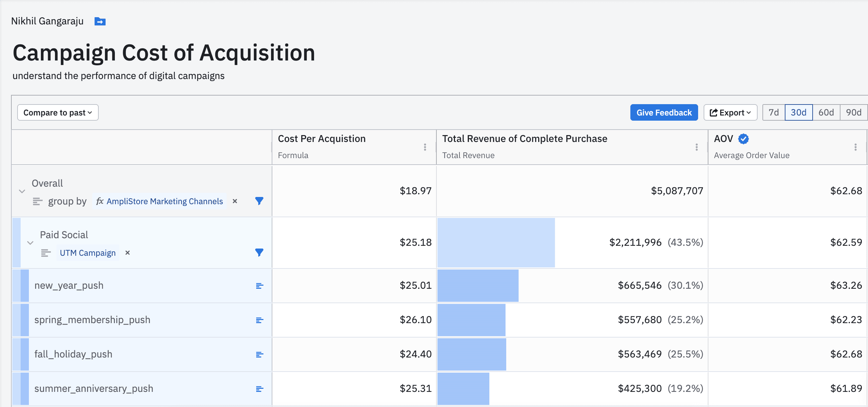Remove the UTM Campaign chip with its x
The width and height of the screenshot is (868, 407).
pyautogui.click(x=127, y=253)
